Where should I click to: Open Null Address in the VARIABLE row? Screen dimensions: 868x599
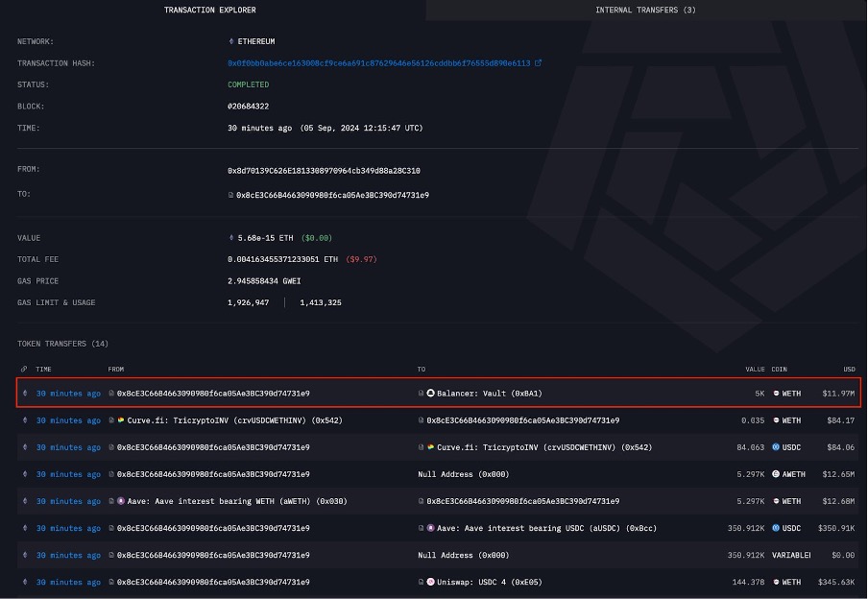pos(464,555)
